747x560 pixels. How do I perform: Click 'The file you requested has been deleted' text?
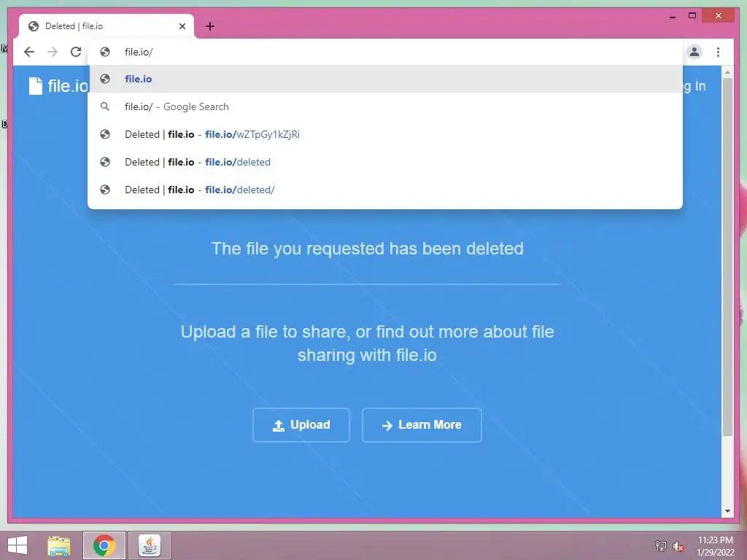(368, 249)
